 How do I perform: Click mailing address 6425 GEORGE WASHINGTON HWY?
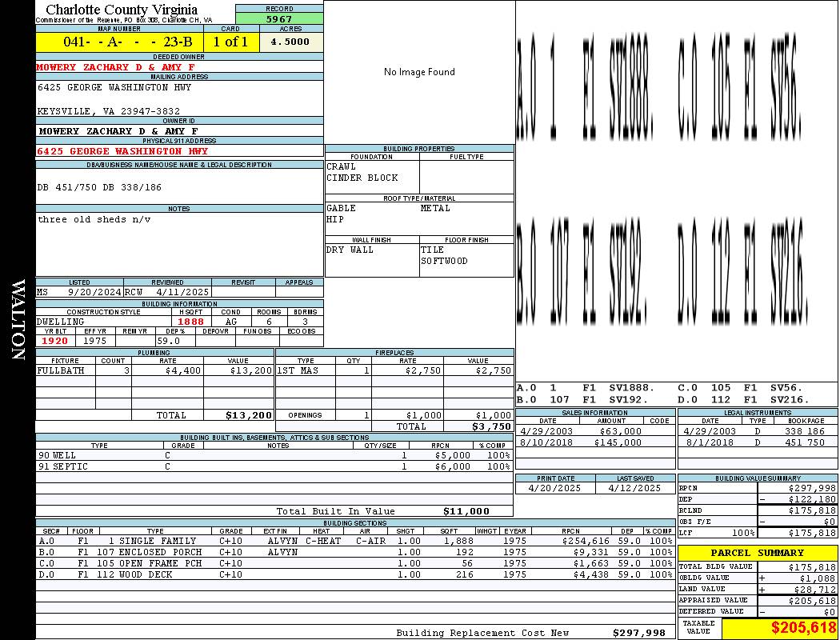[x=114, y=86]
